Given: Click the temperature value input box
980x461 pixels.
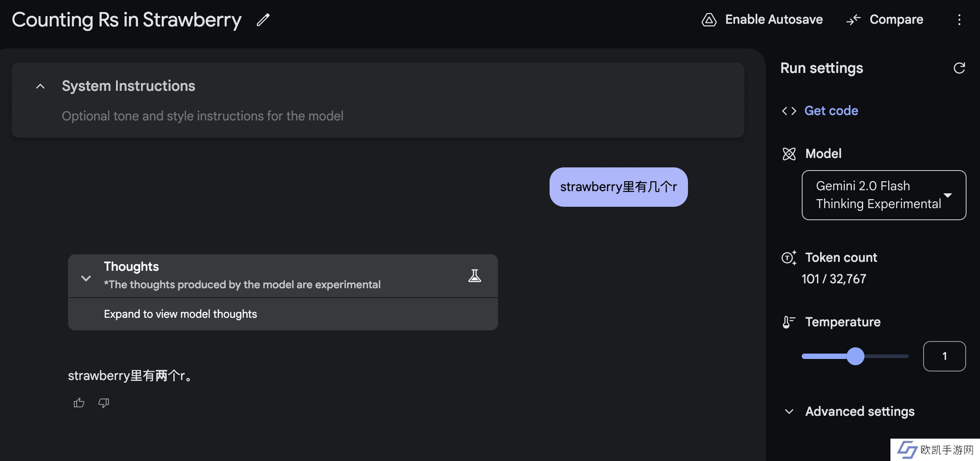Looking at the screenshot, I should pos(944,356).
